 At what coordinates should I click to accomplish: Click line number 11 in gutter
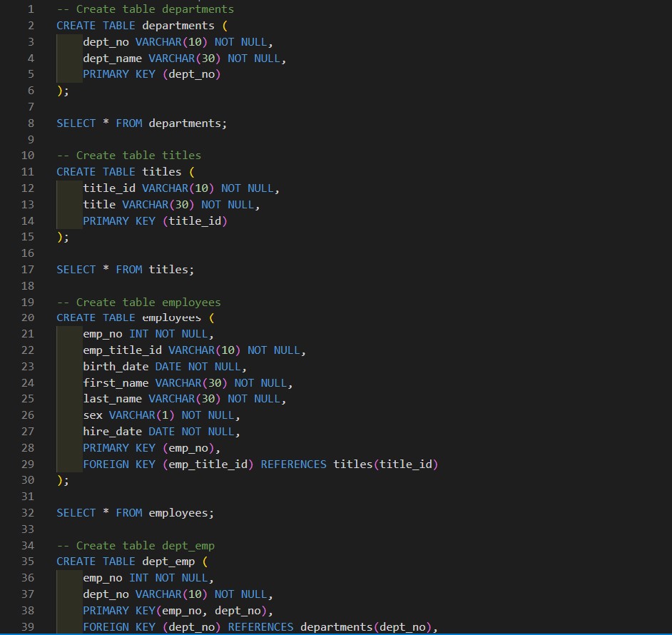tap(28, 172)
